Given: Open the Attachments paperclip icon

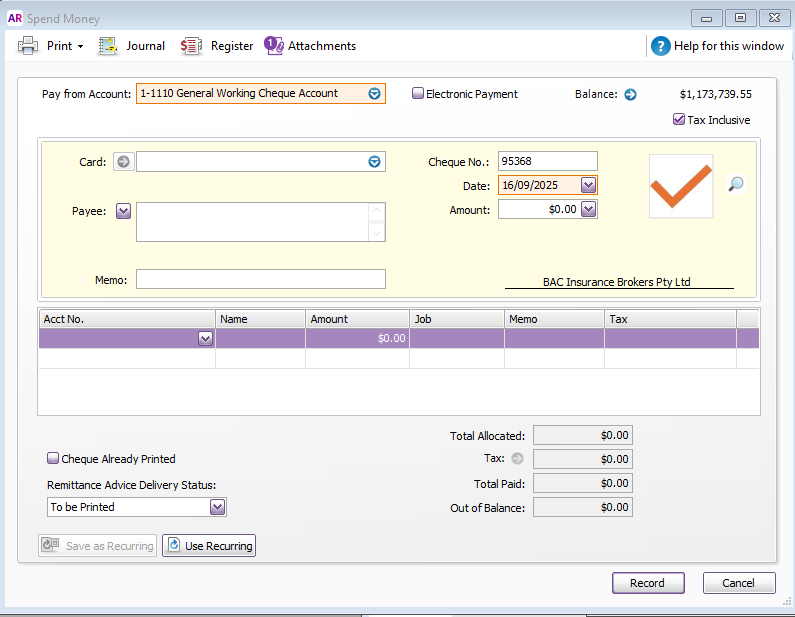Looking at the screenshot, I should (274, 45).
